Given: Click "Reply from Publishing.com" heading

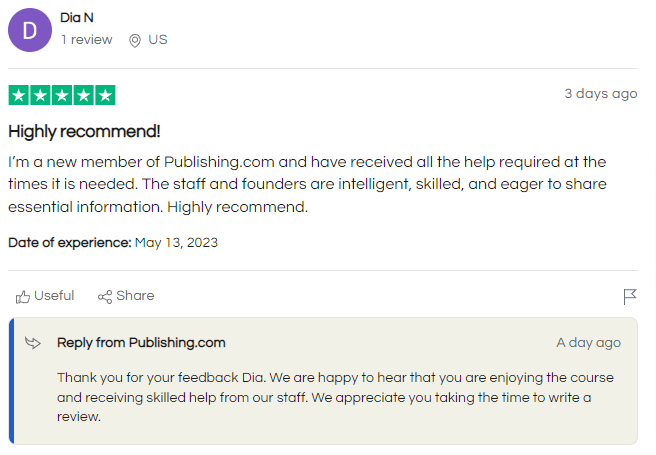Looking at the screenshot, I should point(141,343).
